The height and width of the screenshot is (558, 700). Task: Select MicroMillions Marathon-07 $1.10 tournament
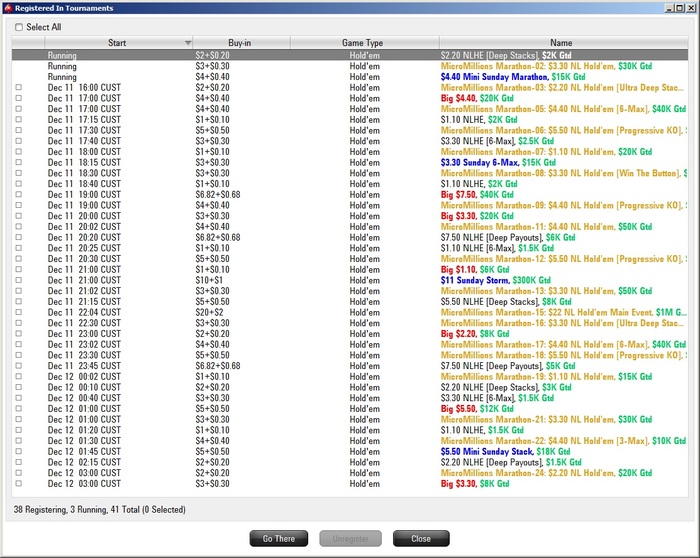(350, 152)
